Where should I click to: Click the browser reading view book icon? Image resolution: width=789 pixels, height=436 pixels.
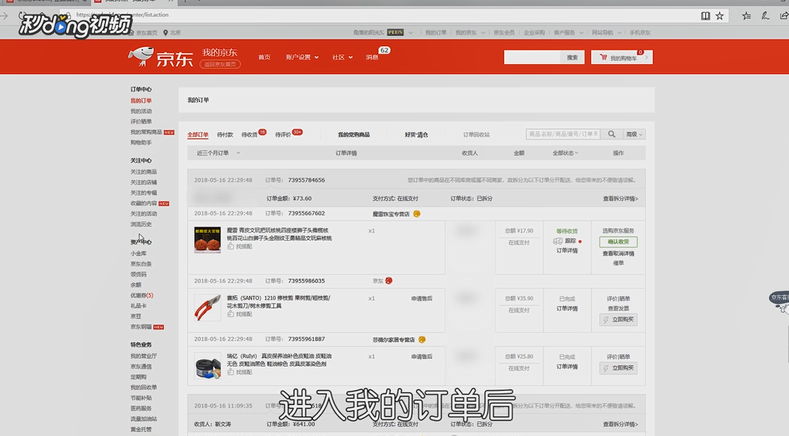[x=705, y=16]
